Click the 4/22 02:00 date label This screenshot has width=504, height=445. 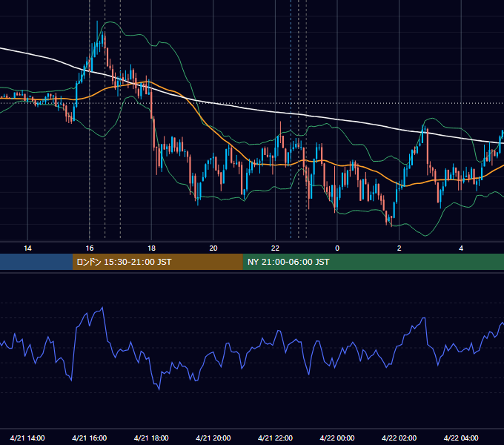pyautogui.click(x=399, y=438)
